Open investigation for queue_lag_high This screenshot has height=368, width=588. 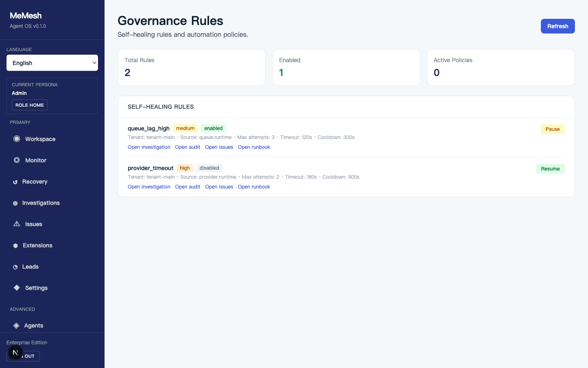click(149, 147)
